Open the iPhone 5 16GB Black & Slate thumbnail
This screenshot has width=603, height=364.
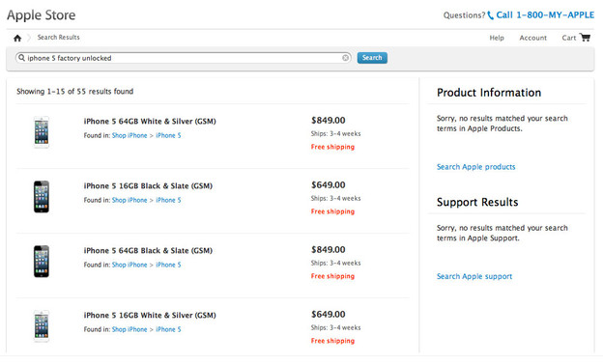(42, 196)
